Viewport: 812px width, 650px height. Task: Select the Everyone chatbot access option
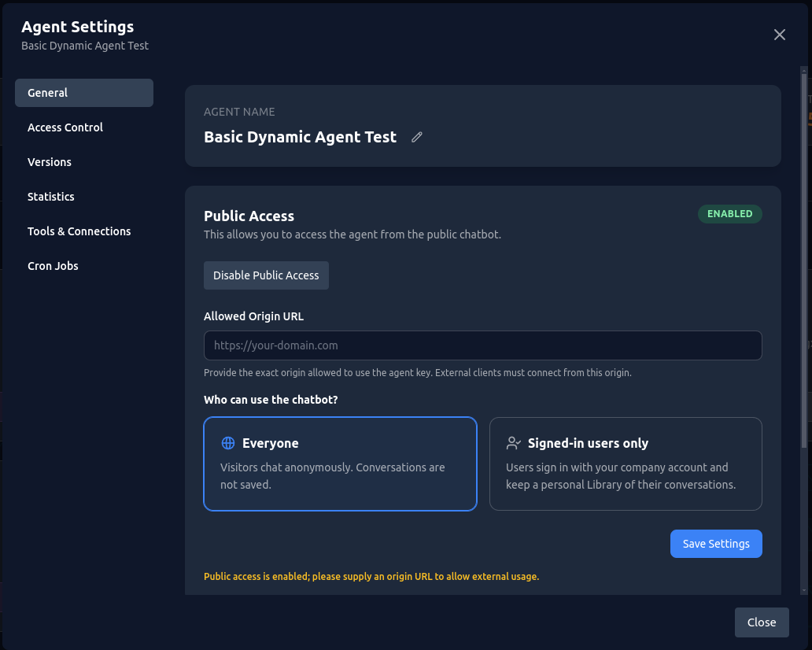pyautogui.click(x=340, y=463)
